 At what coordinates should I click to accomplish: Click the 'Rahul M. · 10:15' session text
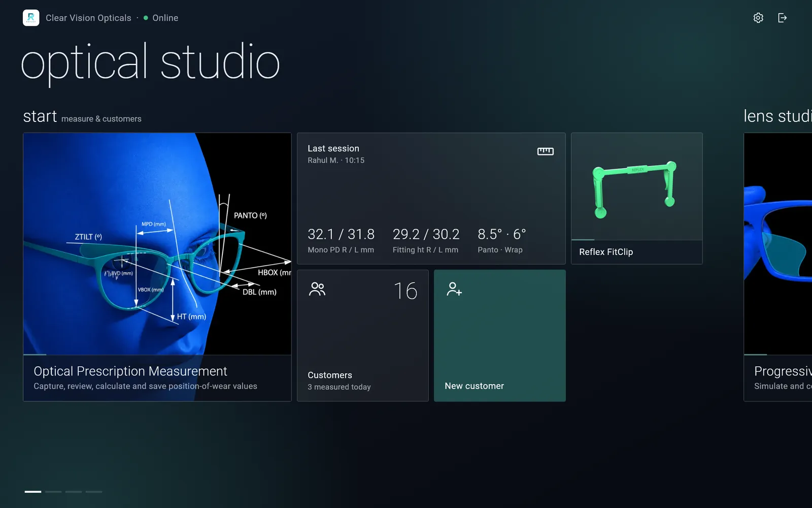[x=336, y=160]
